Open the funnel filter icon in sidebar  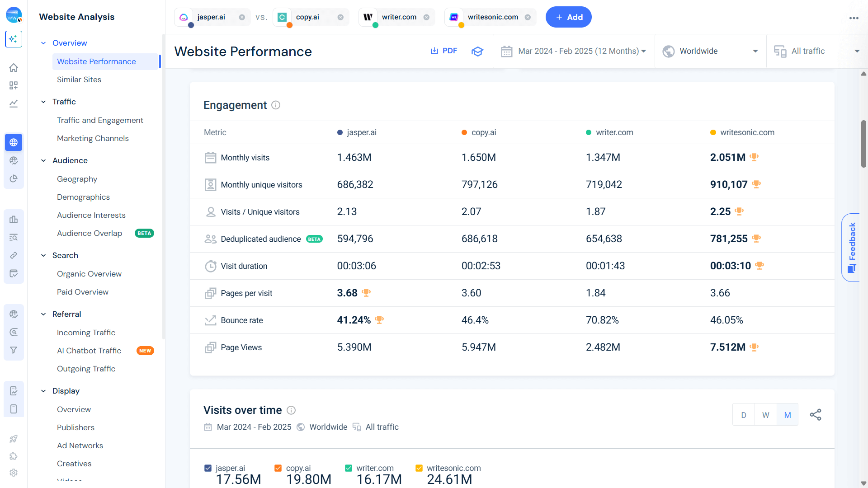[x=14, y=350]
